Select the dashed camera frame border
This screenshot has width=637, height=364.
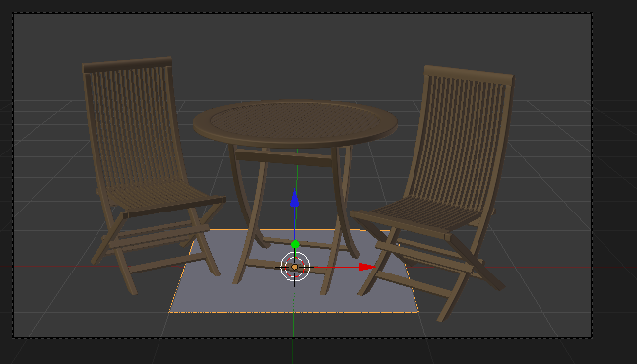[x=302, y=13]
